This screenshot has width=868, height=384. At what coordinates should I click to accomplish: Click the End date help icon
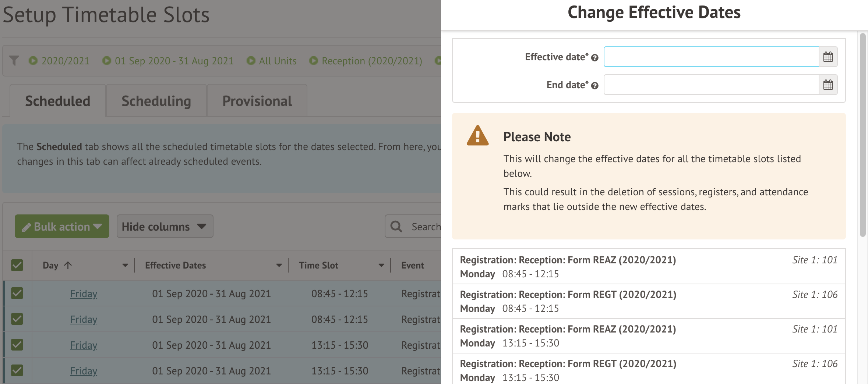pos(594,86)
